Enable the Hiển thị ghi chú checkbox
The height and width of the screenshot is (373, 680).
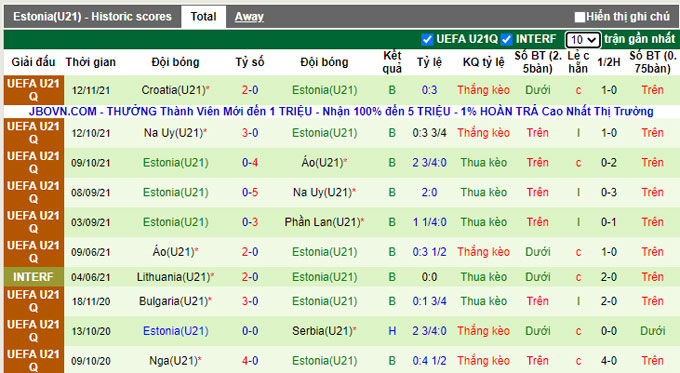coord(579,17)
